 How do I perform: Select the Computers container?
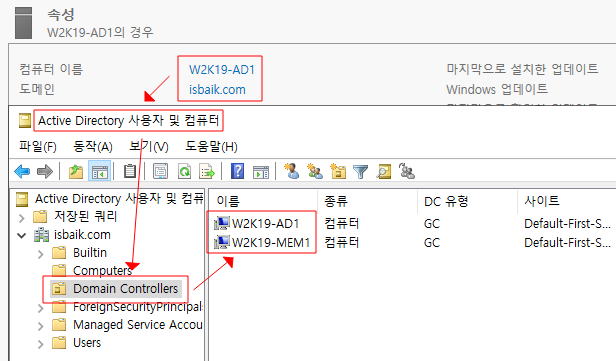pyautogui.click(x=103, y=270)
